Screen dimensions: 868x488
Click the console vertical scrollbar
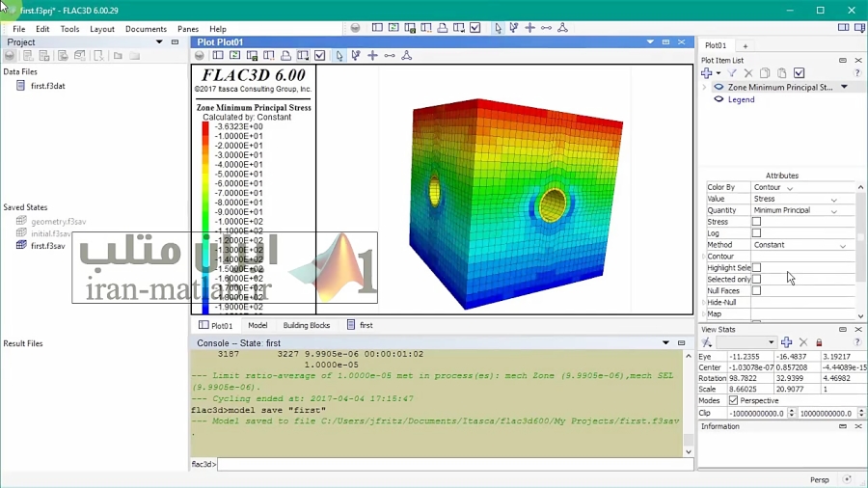688,404
